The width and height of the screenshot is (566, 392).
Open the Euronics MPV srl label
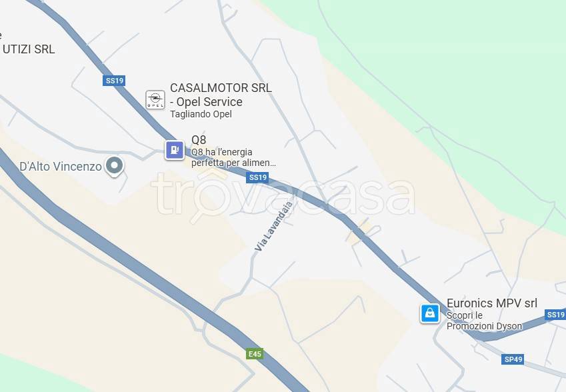[x=491, y=303]
